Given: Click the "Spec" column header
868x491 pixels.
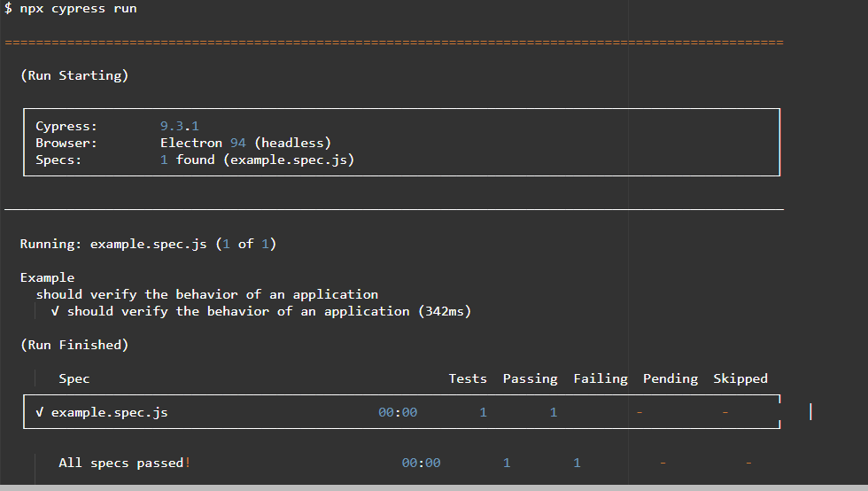Looking at the screenshot, I should 74,378.
